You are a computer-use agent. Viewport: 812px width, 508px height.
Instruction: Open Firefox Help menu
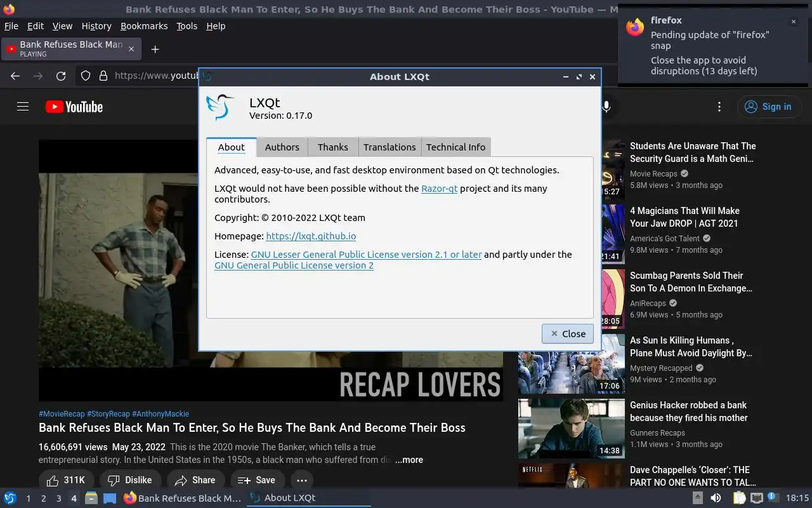pyautogui.click(x=216, y=26)
